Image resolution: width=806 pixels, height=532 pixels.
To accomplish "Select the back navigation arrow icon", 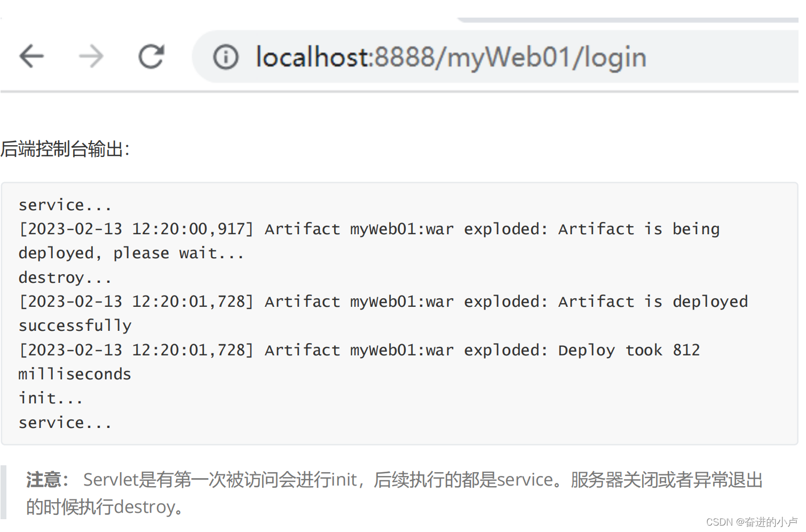I will [x=31, y=56].
